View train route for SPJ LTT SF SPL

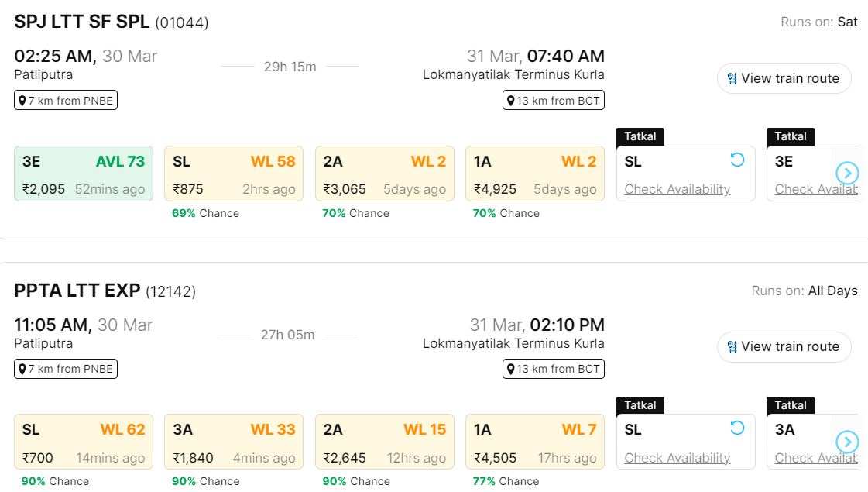coord(784,78)
